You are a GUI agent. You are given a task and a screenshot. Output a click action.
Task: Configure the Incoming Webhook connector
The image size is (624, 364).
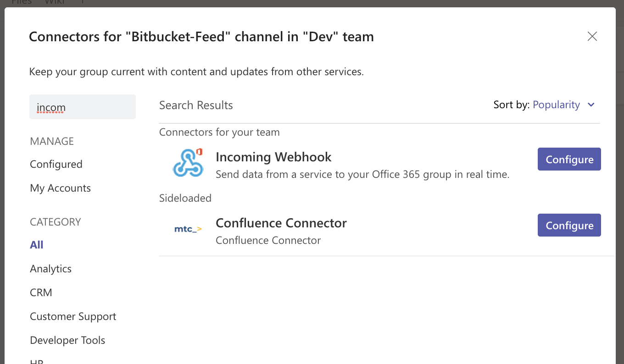click(x=569, y=159)
